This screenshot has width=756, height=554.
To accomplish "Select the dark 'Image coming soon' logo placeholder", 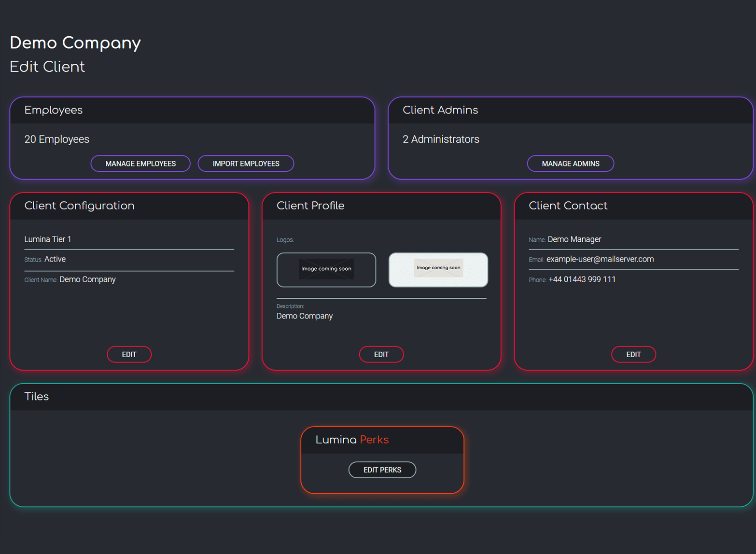I will [x=326, y=270].
